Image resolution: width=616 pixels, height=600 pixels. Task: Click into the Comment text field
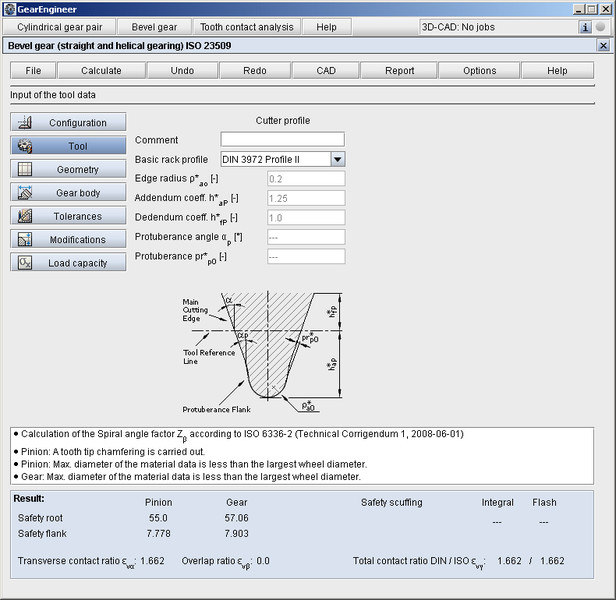pyautogui.click(x=282, y=140)
